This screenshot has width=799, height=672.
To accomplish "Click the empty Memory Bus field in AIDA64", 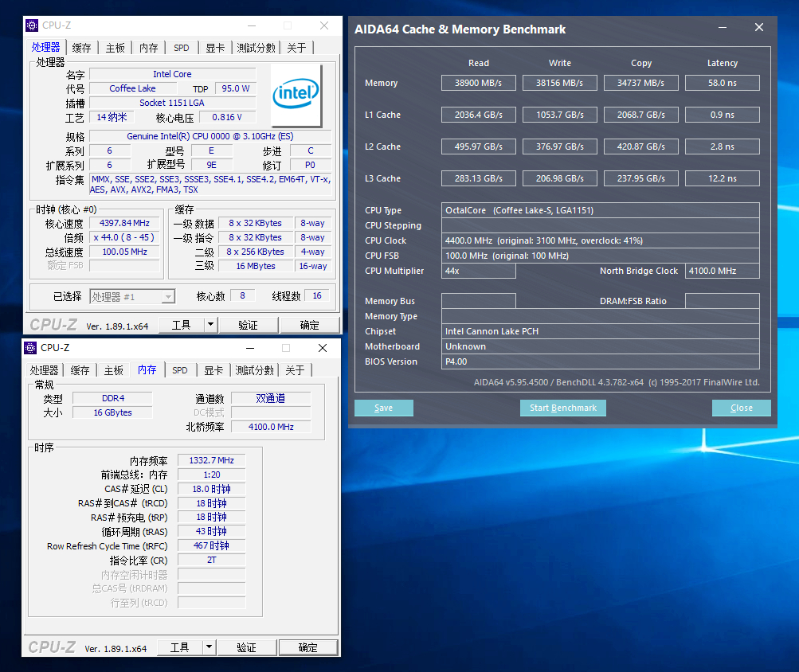I will 478,301.
